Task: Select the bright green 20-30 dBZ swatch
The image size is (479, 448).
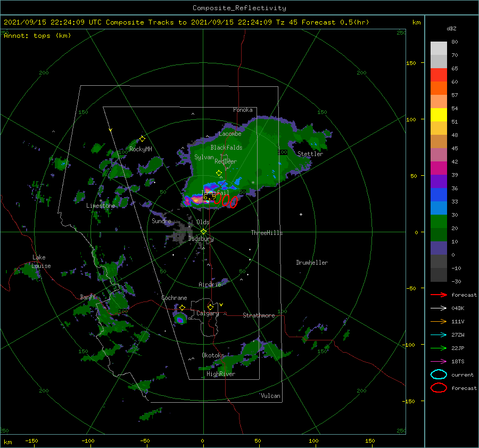Action: [439, 222]
